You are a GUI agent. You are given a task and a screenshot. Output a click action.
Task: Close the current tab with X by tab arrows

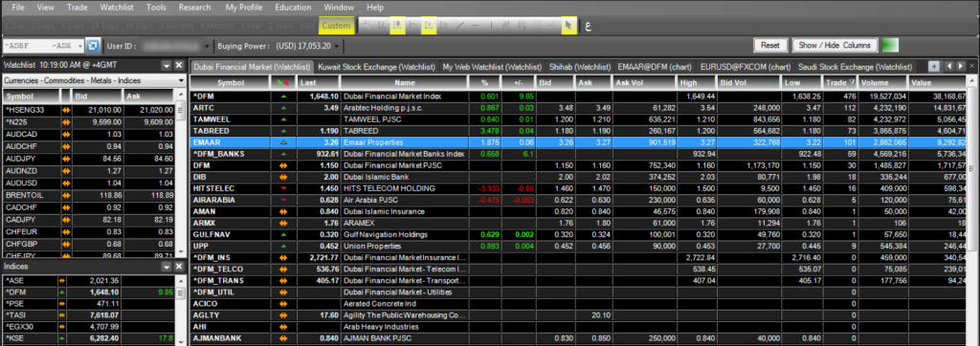tap(972, 66)
